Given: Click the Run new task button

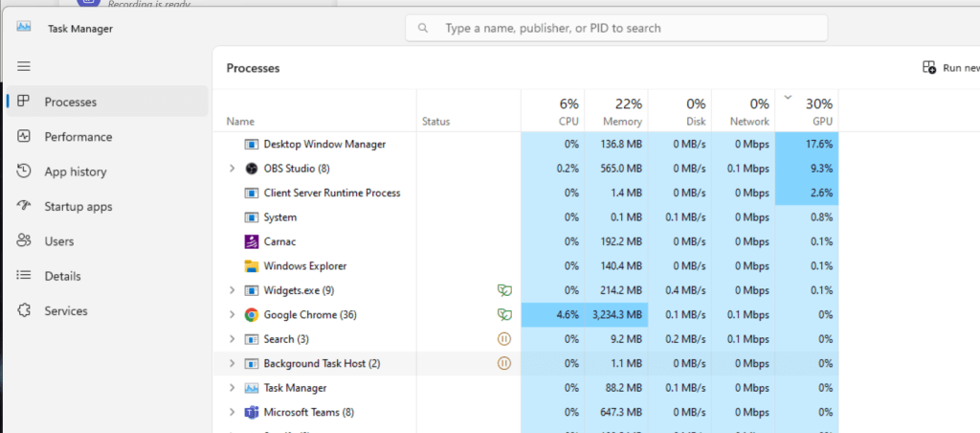Looking at the screenshot, I should (x=950, y=68).
